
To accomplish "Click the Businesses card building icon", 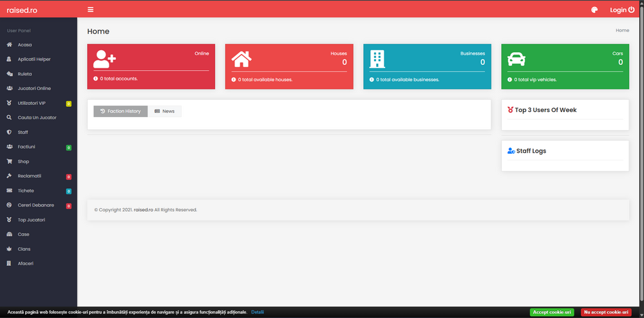I will point(377,59).
